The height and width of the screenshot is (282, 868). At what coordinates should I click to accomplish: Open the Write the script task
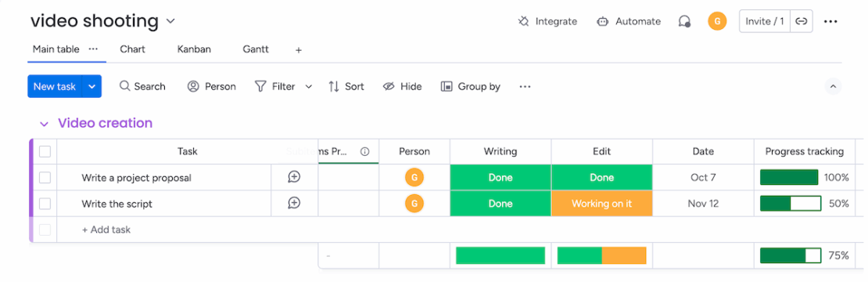click(117, 204)
